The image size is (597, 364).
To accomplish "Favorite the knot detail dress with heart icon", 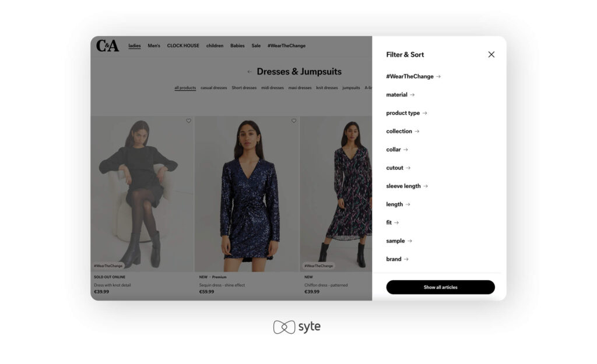I will [188, 121].
